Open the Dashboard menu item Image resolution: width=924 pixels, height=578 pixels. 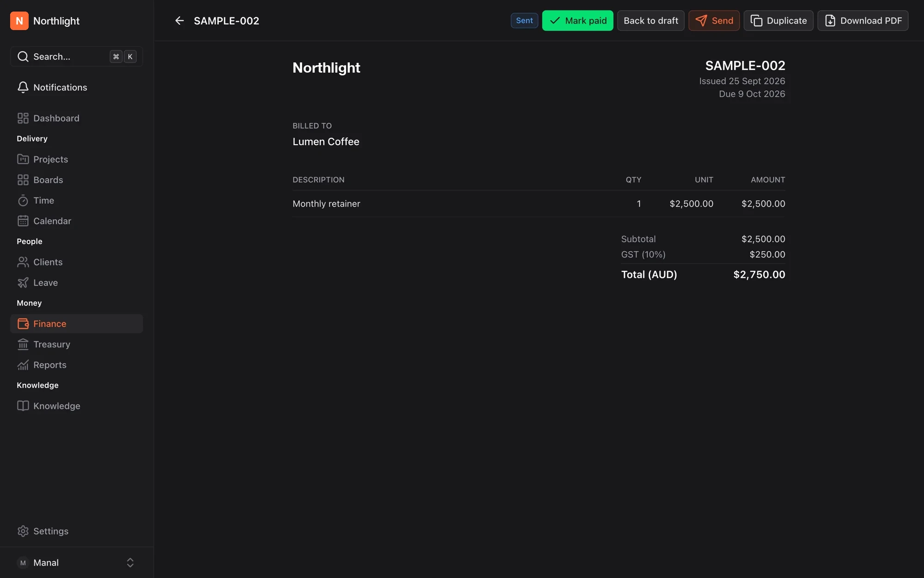point(77,118)
